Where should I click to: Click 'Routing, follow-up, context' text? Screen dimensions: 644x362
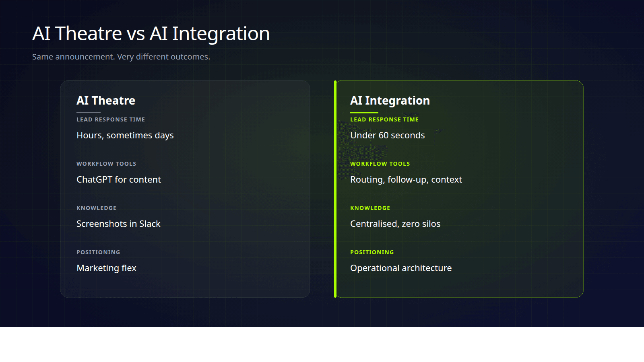coord(406,180)
